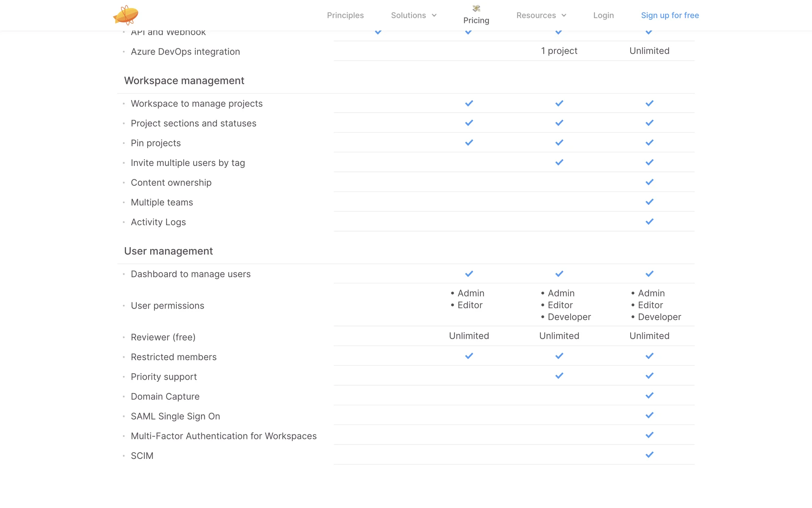Go to the Pricing tab
The width and height of the screenshot is (812, 508).
click(x=476, y=20)
